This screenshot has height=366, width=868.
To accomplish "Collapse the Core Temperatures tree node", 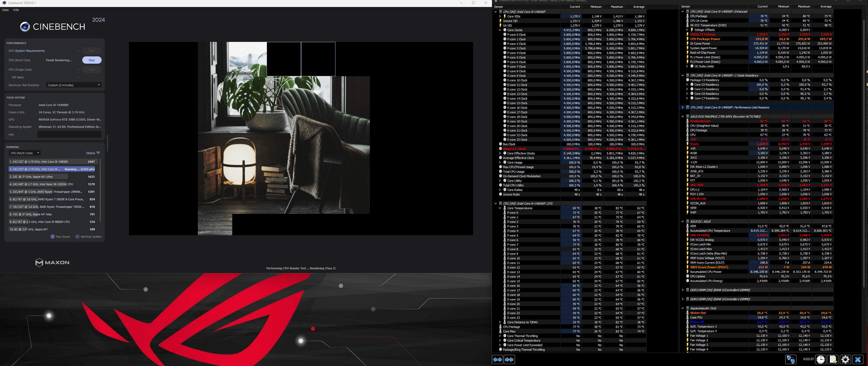I will point(500,208).
